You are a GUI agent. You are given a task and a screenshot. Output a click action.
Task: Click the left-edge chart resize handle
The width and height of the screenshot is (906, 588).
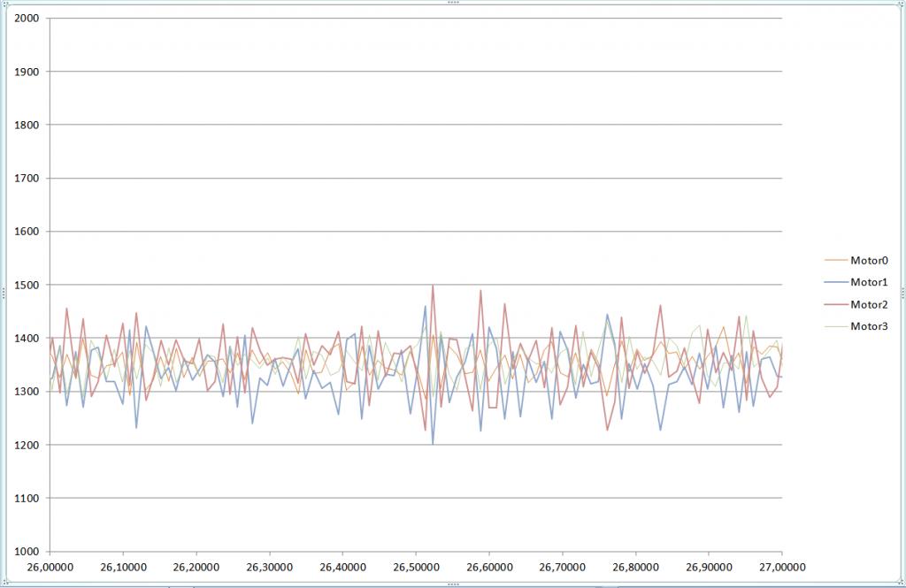pyautogui.click(x=3, y=293)
